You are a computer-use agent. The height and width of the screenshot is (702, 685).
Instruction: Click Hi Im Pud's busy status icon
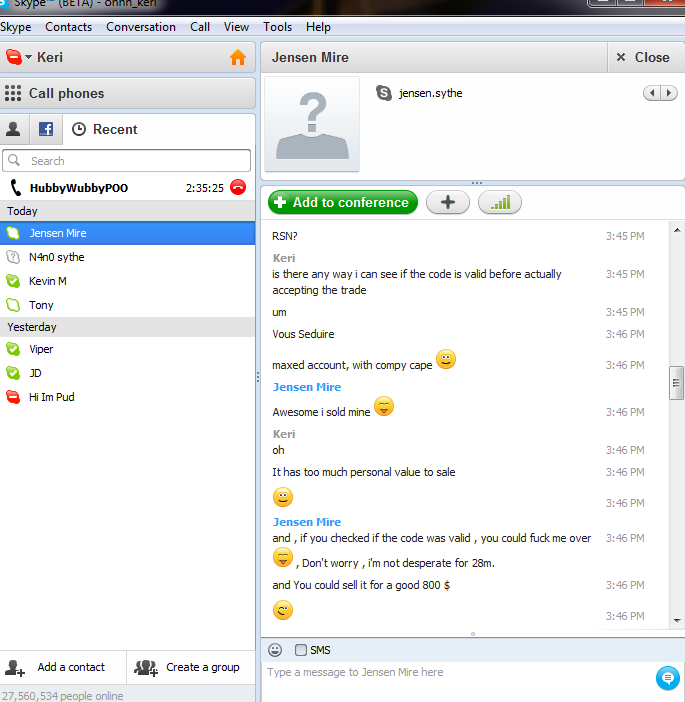coord(13,397)
